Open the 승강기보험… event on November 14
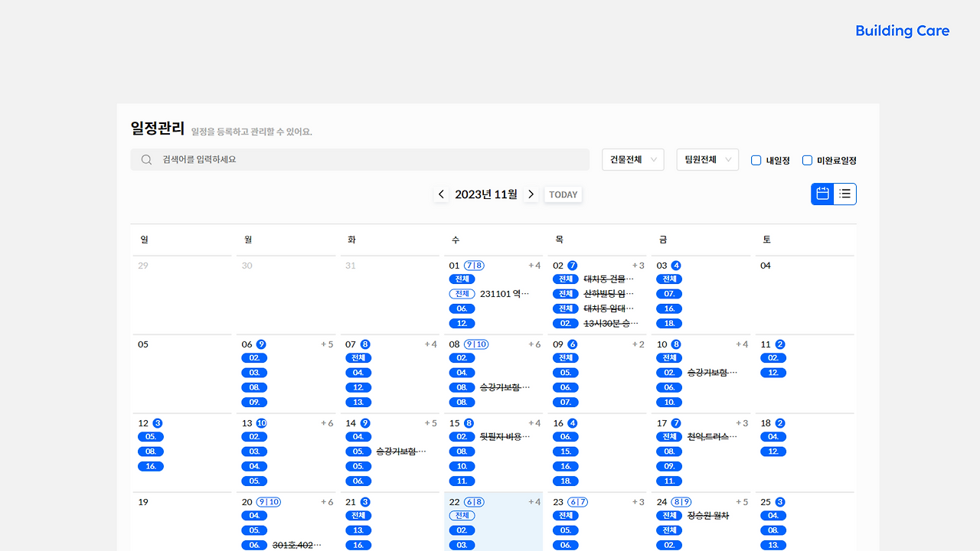 pyautogui.click(x=401, y=452)
